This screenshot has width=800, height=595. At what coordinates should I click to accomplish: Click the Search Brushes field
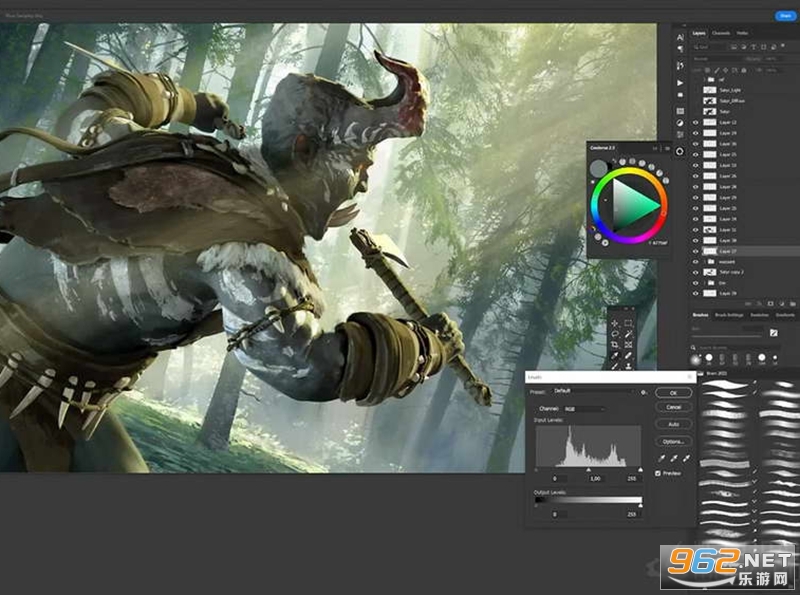[x=736, y=348]
